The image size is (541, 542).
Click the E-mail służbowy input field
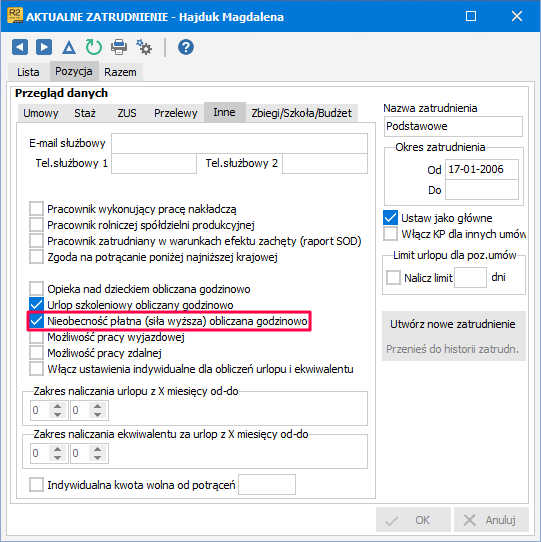tap(239, 143)
